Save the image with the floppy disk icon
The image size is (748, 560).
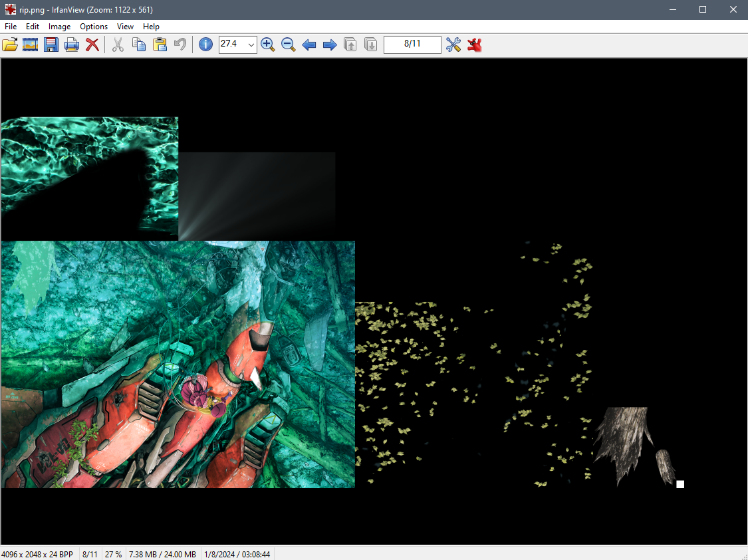[51, 45]
